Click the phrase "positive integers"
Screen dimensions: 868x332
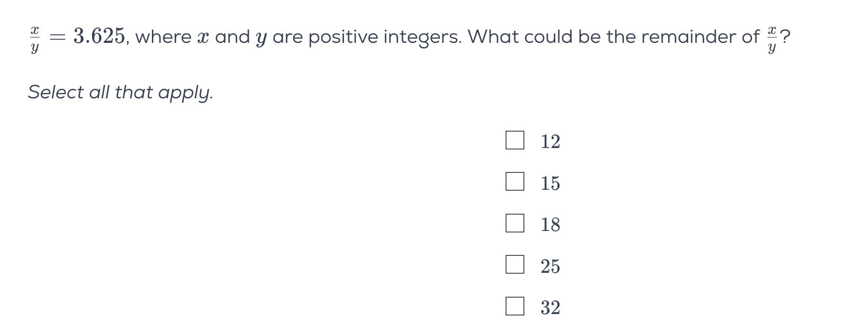coord(384,37)
